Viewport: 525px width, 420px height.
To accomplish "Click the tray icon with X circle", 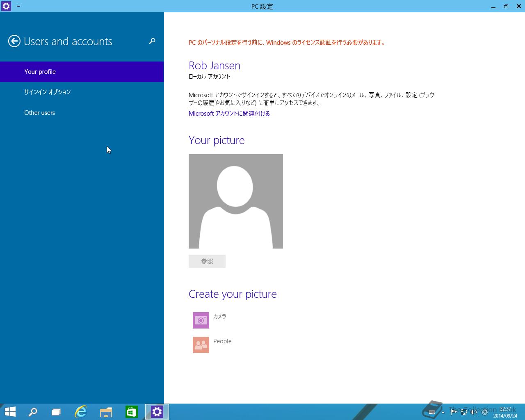I will click(484, 412).
